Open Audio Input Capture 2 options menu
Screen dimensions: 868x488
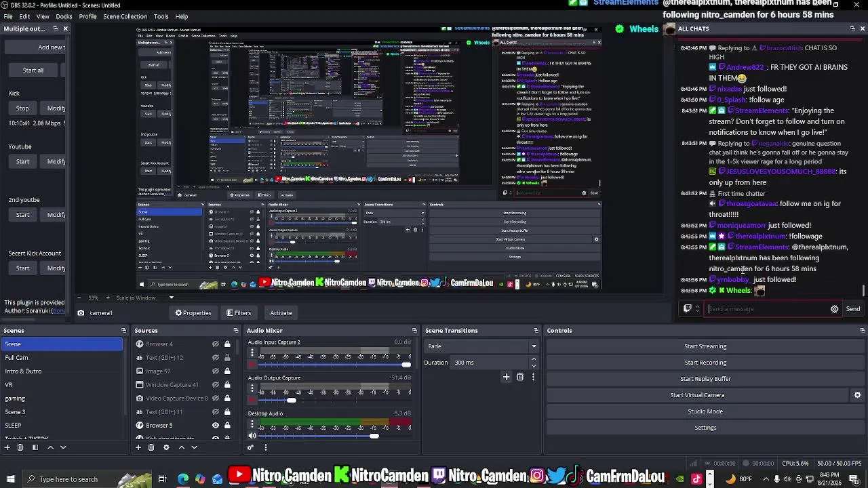point(252,354)
